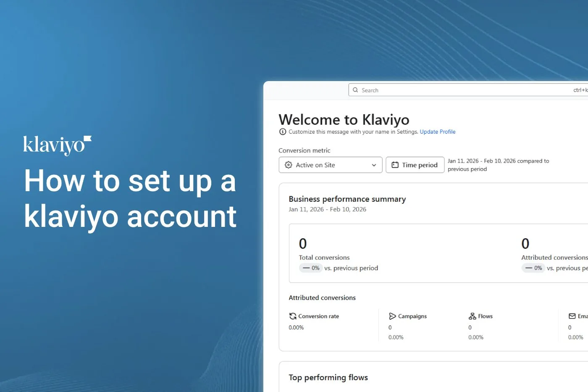Expand the conversion metric chevron arrow
Screen dimensions: 588x392
tap(374, 165)
